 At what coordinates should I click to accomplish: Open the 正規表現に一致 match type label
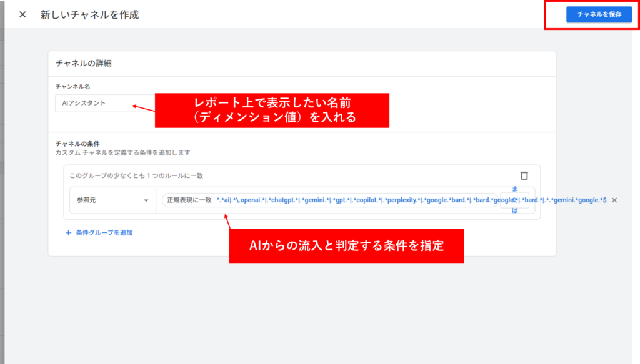pos(189,200)
